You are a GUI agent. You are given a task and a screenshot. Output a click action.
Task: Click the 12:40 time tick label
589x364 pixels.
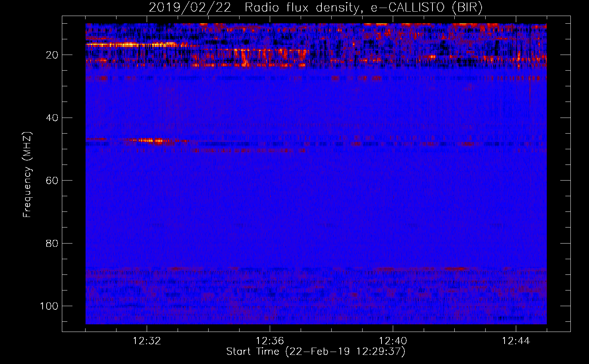393,341
